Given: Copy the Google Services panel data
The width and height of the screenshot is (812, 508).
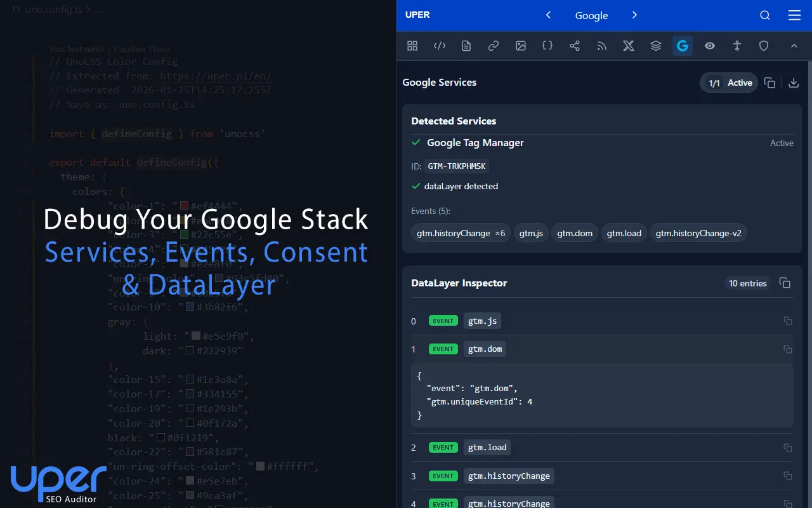Looking at the screenshot, I should coord(769,83).
